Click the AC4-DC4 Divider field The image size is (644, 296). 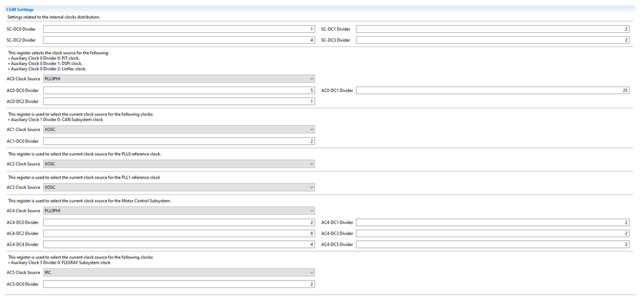pyautogui.click(x=179, y=244)
